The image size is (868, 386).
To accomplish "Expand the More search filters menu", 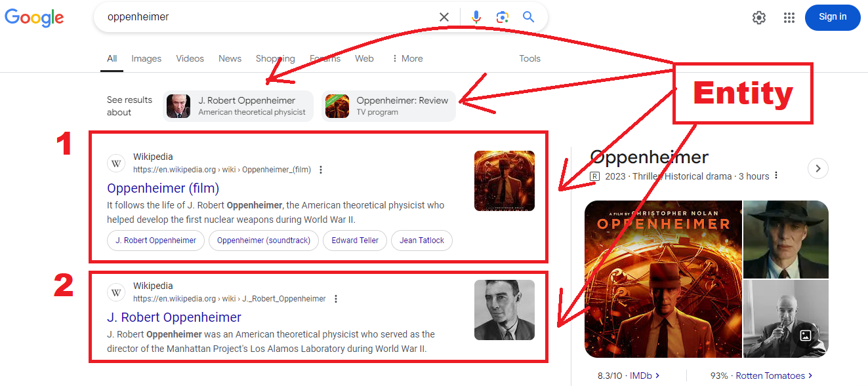I will pyautogui.click(x=407, y=58).
